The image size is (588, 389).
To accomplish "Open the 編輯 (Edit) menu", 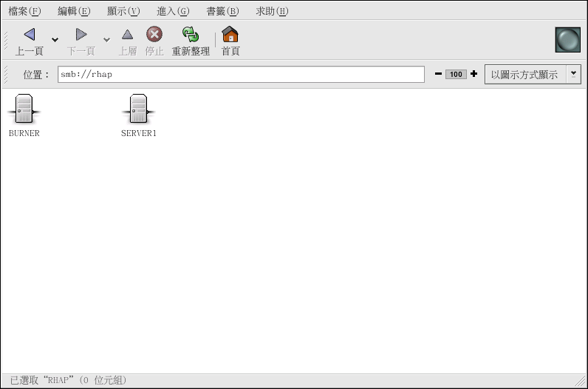I will tap(74, 11).
